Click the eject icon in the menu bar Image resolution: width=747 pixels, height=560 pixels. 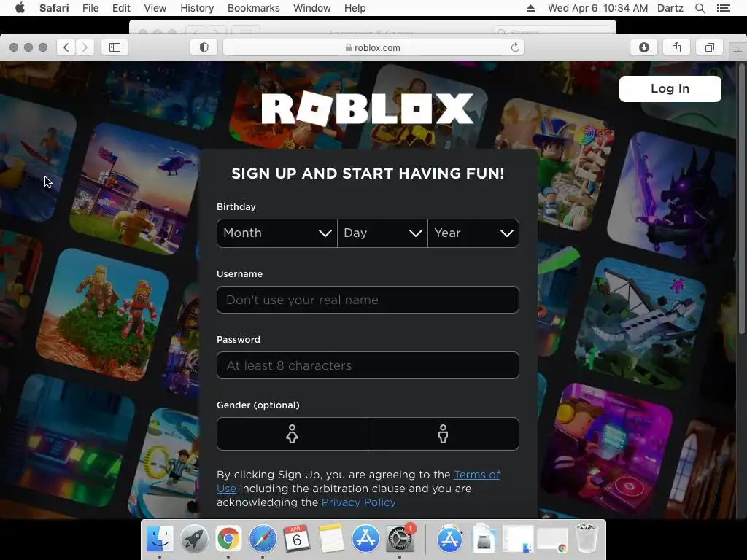[531, 8]
